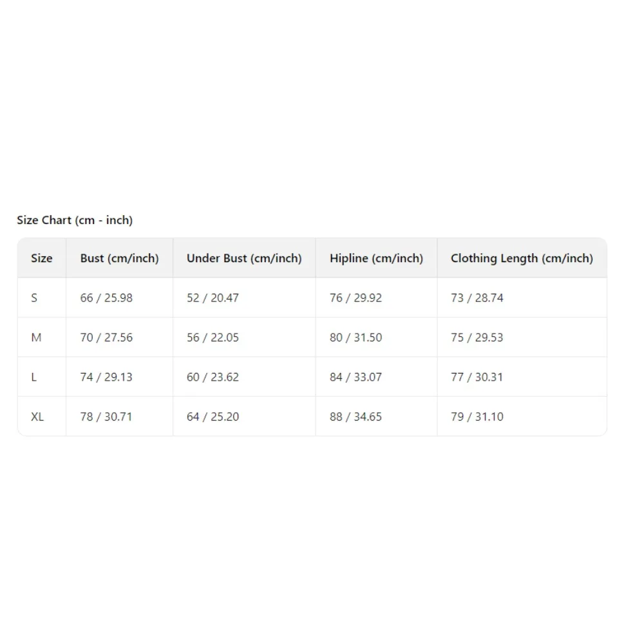Screen dimensions: 644x644
Task: Click the Bust (cm/inch) column header
Action: tap(119, 258)
